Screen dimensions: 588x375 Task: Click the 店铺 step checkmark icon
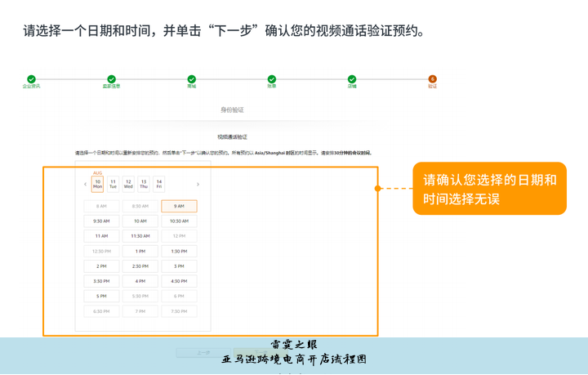click(352, 79)
